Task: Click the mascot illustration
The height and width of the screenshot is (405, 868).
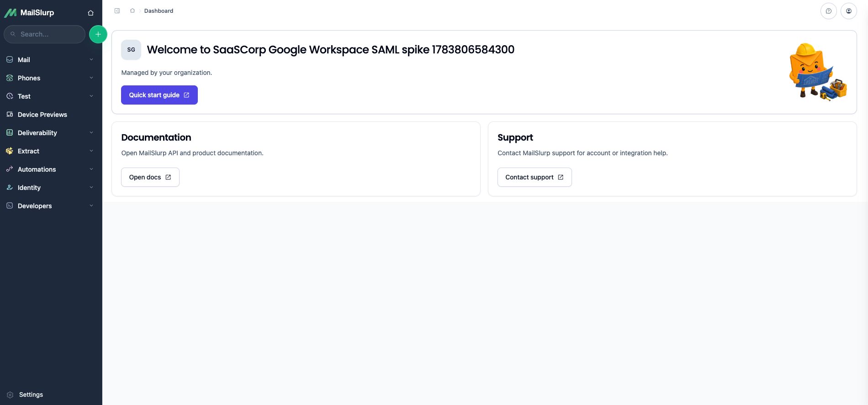Action: (818, 72)
